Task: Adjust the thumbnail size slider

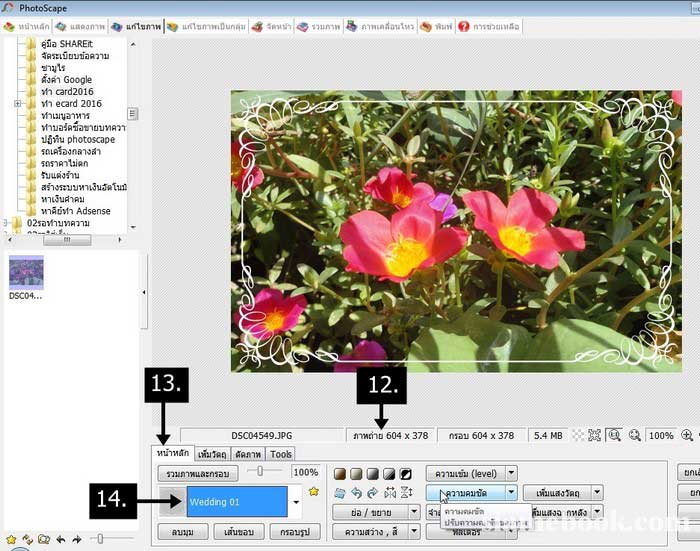Action: 100,539
